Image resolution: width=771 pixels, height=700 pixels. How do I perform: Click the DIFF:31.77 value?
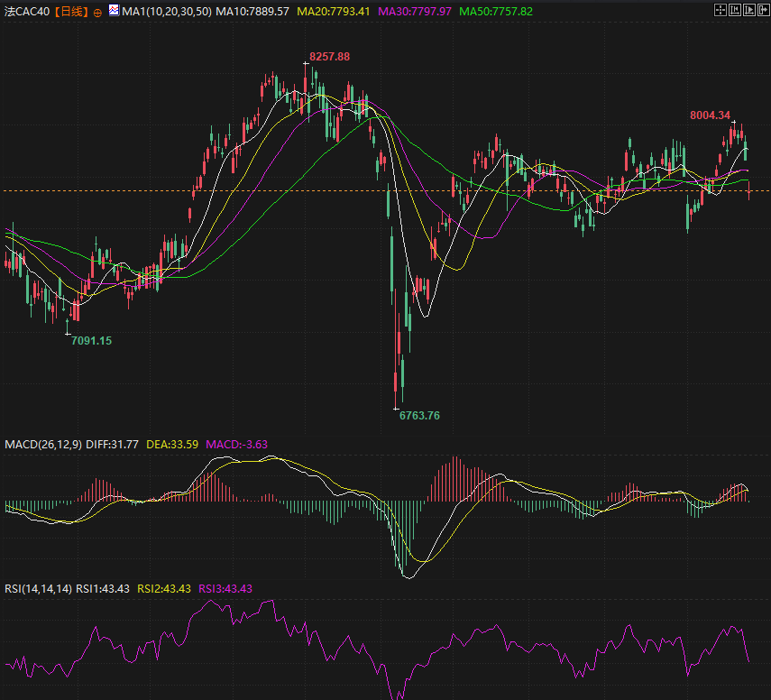coord(112,444)
